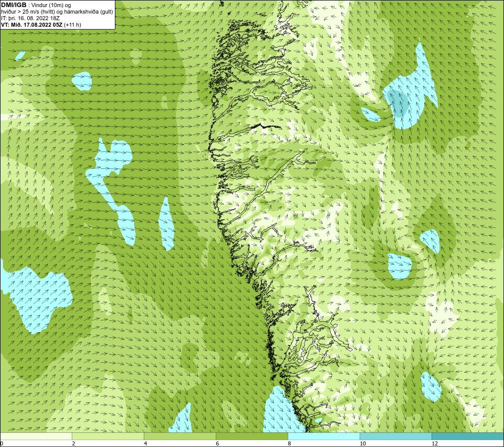Image resolution: width=504 pixels, height=447 pixels.
Task: Click the legend scale label '6'
Action: (x=218, y=443)
